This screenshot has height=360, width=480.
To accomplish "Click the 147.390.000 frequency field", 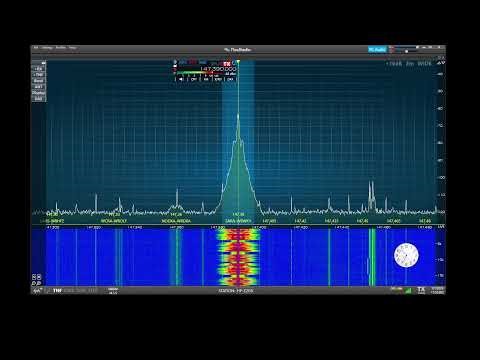I will click(218, 69).
